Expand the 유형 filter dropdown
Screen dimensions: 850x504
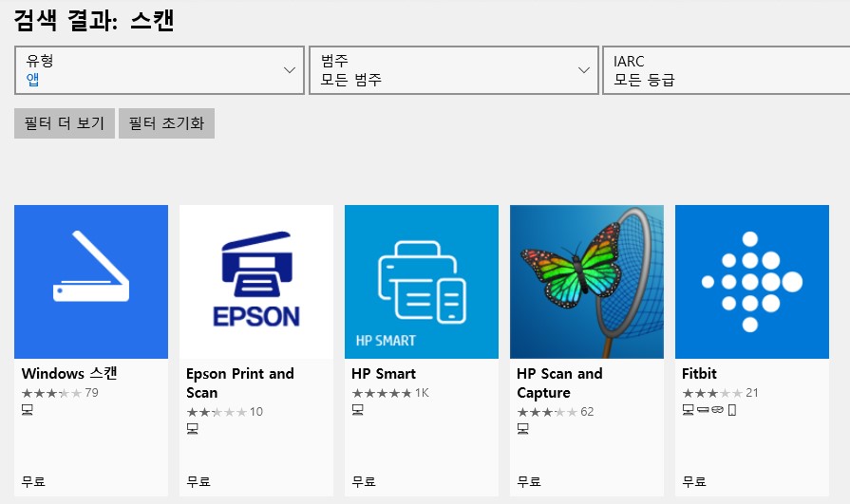(160, 70)
